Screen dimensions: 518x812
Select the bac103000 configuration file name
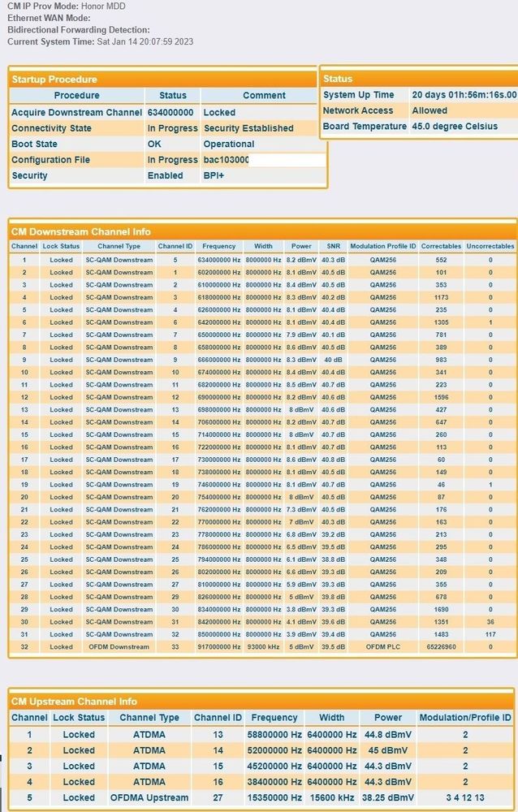tap(227, 159)
